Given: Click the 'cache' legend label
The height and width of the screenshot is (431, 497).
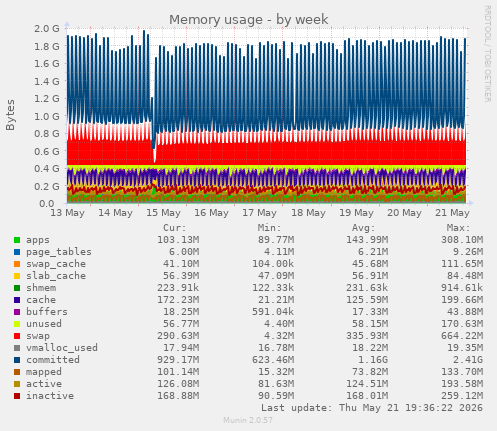Looking at the screenshot, I should pos(41,300).
